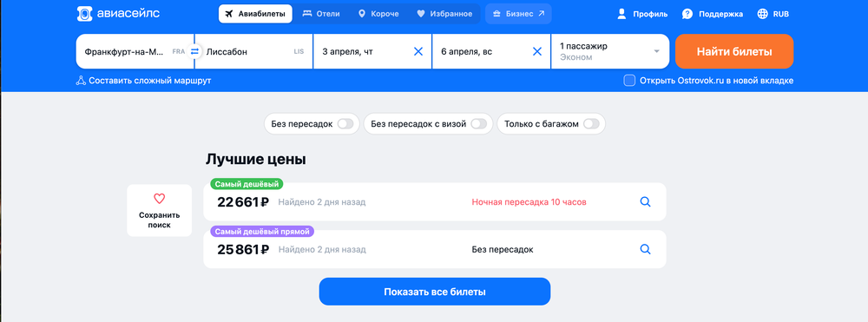Swap origin and destination cities
The image size is (868, 322).
pos(194,51)
